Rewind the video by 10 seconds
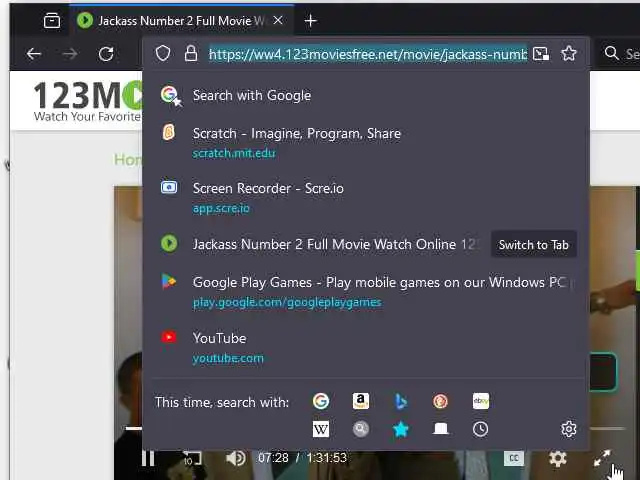The image size is (640, 480). 192,458
